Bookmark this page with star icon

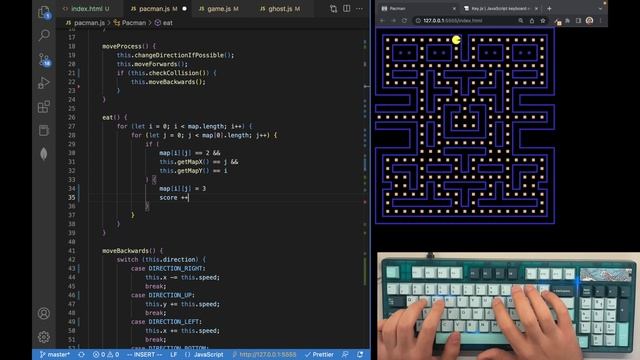(x=543, y=20)
